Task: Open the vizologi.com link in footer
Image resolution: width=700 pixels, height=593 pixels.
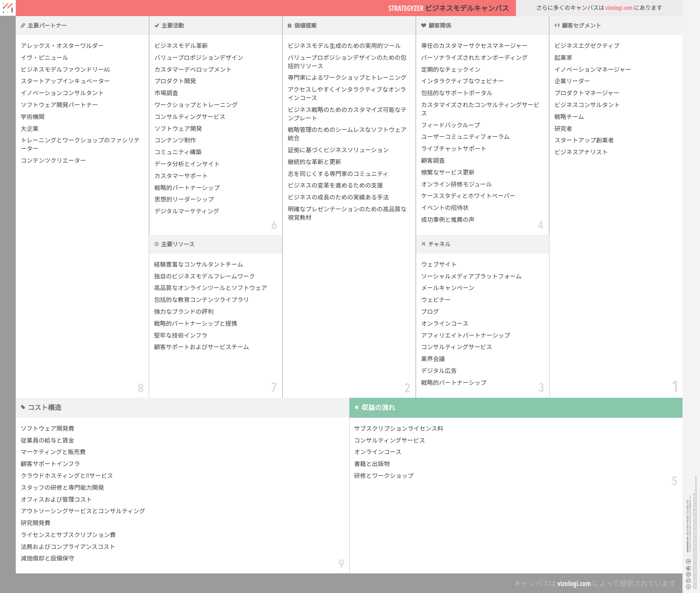Action: coord(574,584)
